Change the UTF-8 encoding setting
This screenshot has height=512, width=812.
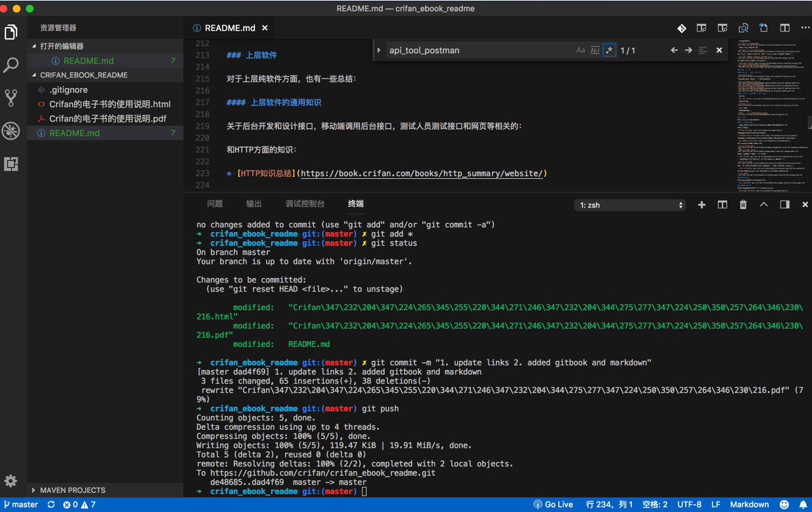[x=689, y=505]
